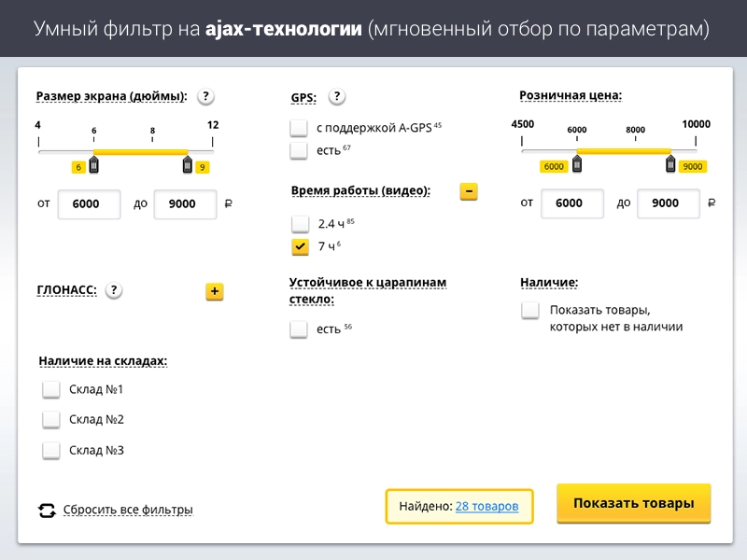Click Сбросить все фильтры link
The height and width of the screenshot is (560, 747).
128,510
